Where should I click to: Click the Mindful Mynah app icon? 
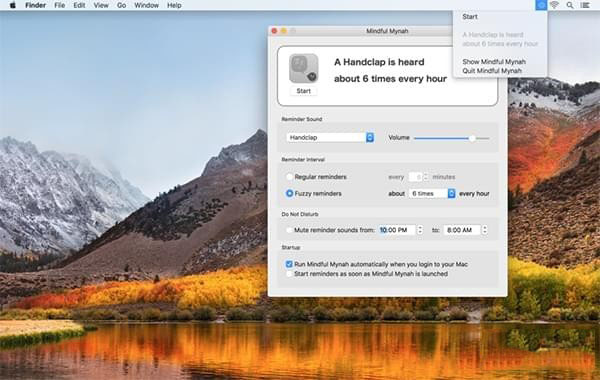pyautogui.click(x=303, y=68)
